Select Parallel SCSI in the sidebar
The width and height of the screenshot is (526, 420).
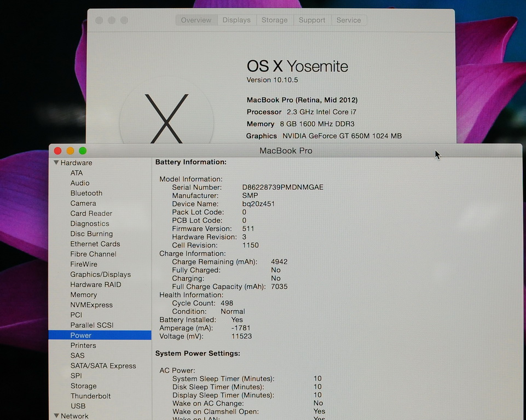[x=92, y=325]
